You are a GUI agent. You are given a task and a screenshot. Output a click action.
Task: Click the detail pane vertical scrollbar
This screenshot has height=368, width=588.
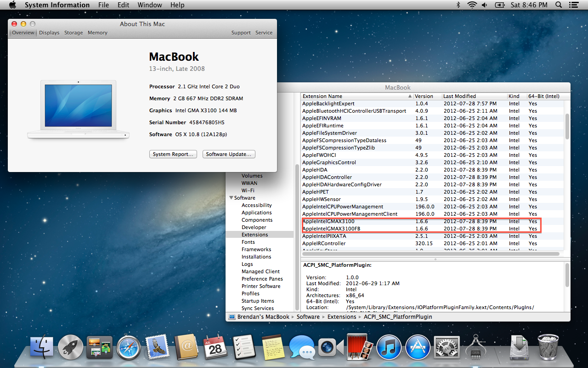[567, 275]
